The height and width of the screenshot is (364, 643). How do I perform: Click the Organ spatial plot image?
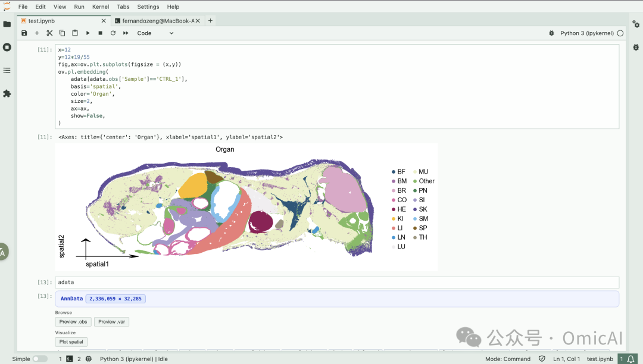(246, 207)
